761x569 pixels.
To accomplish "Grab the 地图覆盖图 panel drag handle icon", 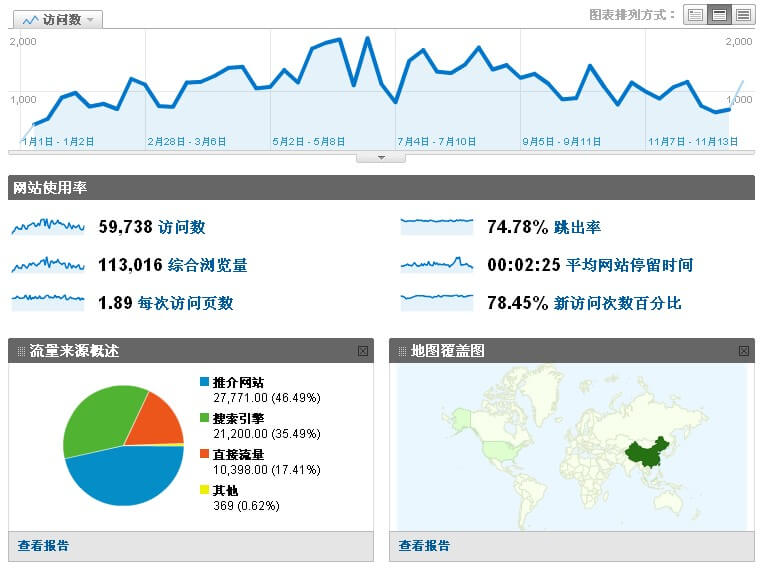I will coord(402,351).
